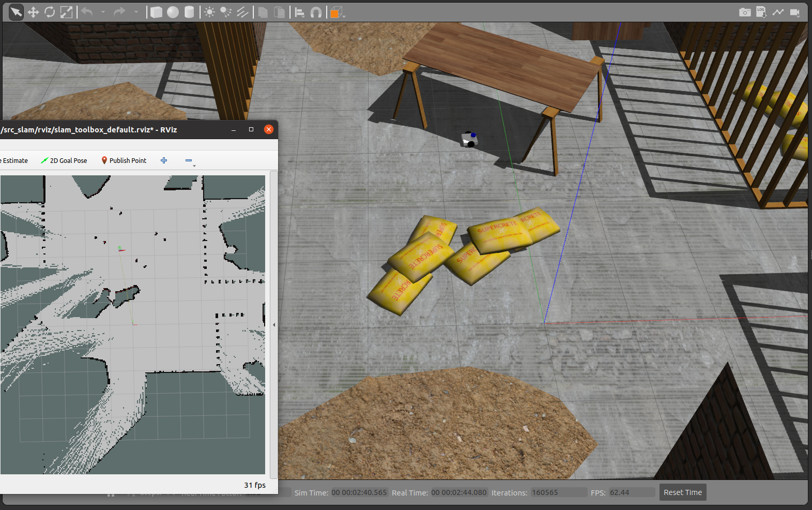
Task: Click the Sim Time value field
Action: (x=359, y=492)
